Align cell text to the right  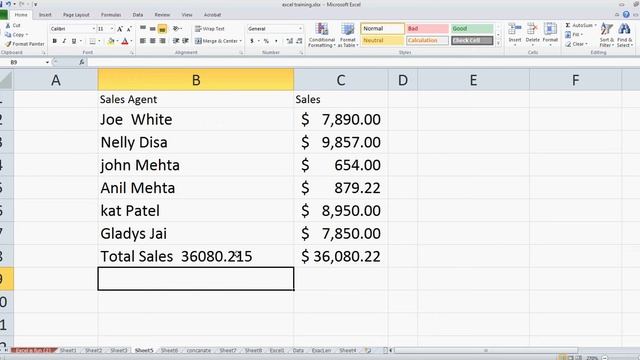tap(162, 41)
